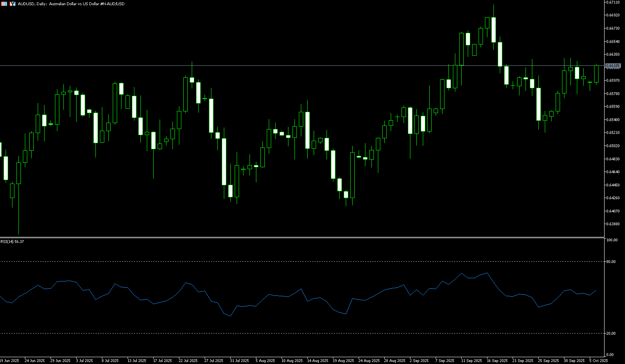This screenshot has height=364, width=625.
Task: Select the current price tag 0.66185
Action: pyautogui.click(x=613, y=65)
